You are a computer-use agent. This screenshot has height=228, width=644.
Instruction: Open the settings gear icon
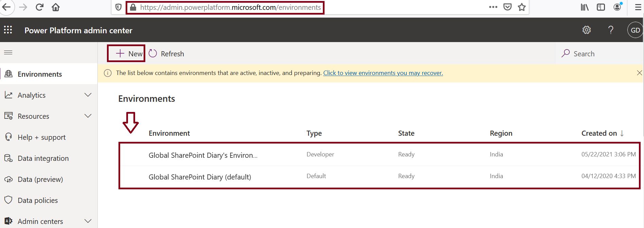587,30
